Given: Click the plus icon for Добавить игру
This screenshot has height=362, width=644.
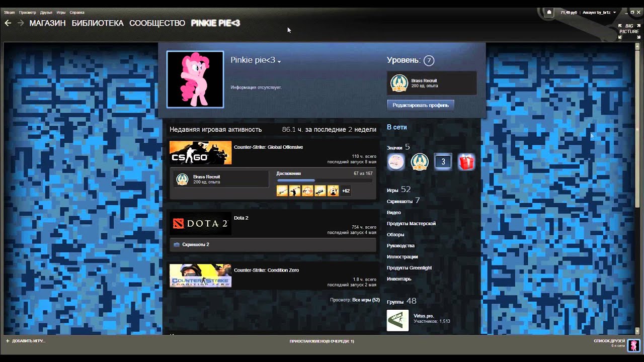Looking at the screenshot, I should pyautogui.click(x=8, y=341).
